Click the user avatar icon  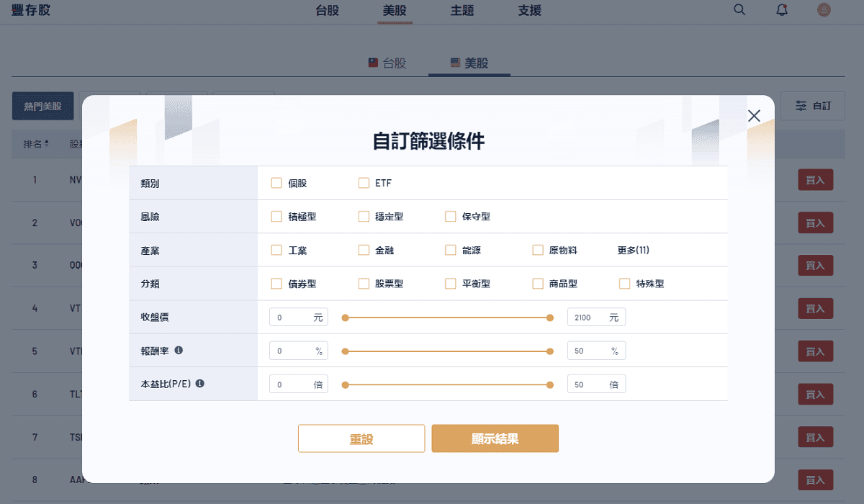[824, 10]
